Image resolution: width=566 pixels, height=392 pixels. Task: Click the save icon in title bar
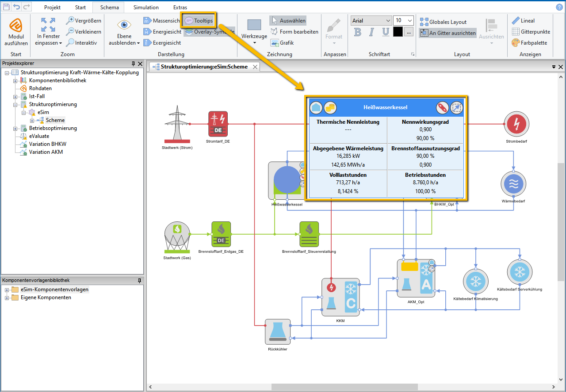click(x=6, y=7)
